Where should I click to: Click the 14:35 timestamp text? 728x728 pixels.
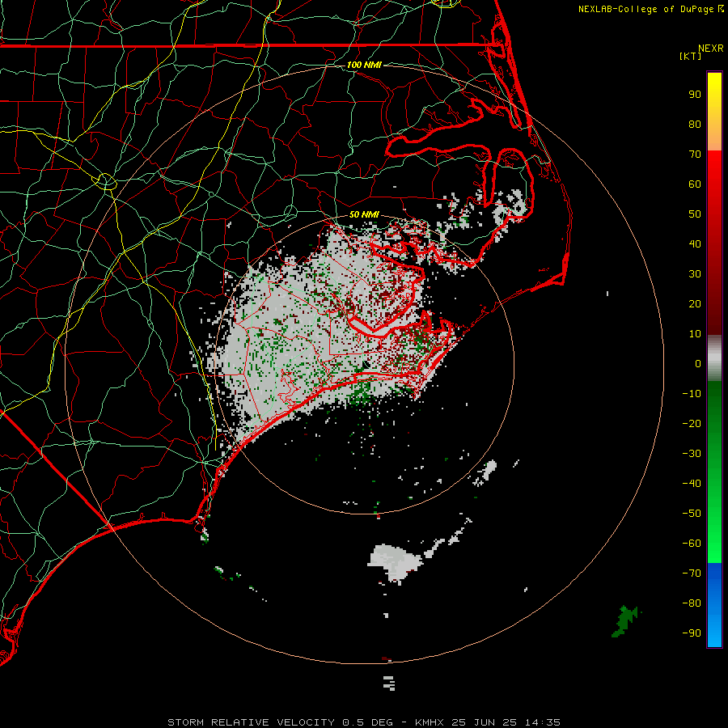[x=543, y=722]
